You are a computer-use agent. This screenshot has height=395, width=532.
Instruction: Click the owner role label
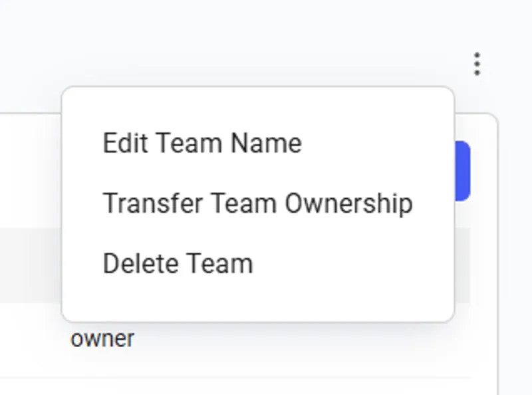click(x=102, y=338)
